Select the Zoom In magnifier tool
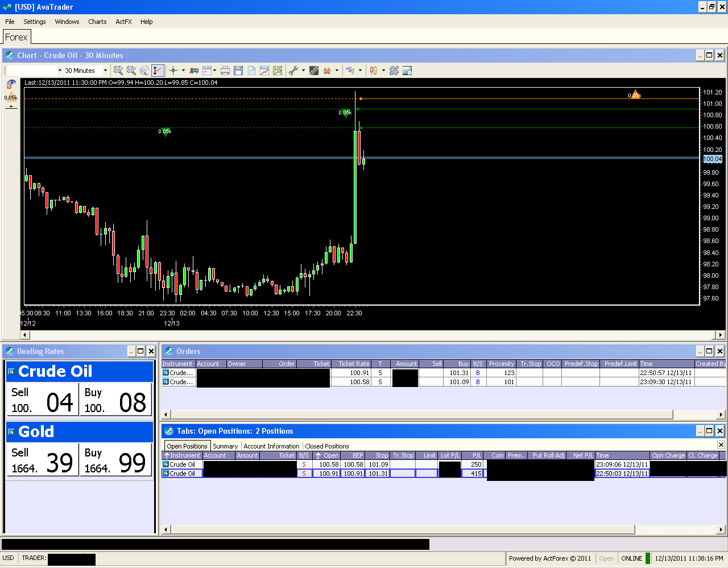 118,71
